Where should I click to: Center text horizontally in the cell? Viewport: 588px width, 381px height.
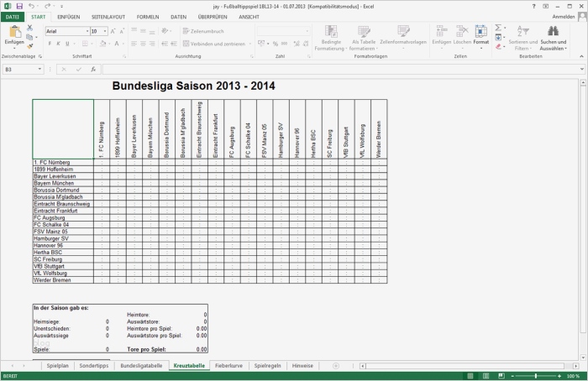point(143,44)
